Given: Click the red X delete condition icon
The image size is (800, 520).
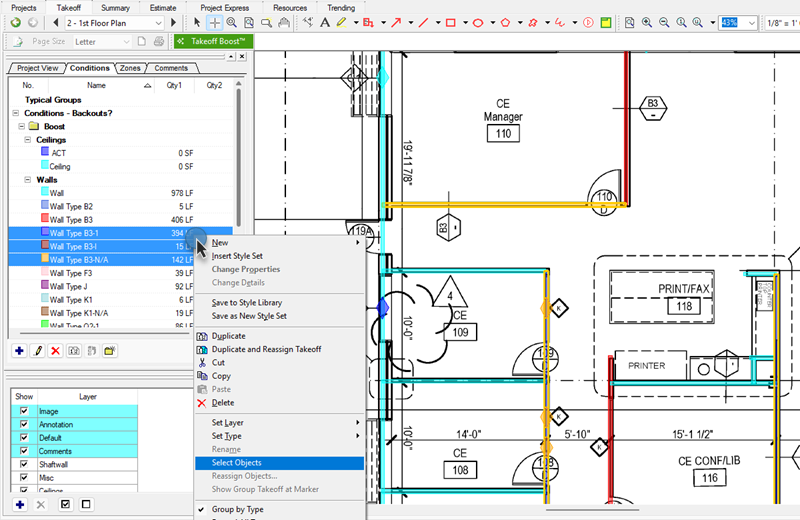Looking at the screenshot, I should (x=56, y=351).
